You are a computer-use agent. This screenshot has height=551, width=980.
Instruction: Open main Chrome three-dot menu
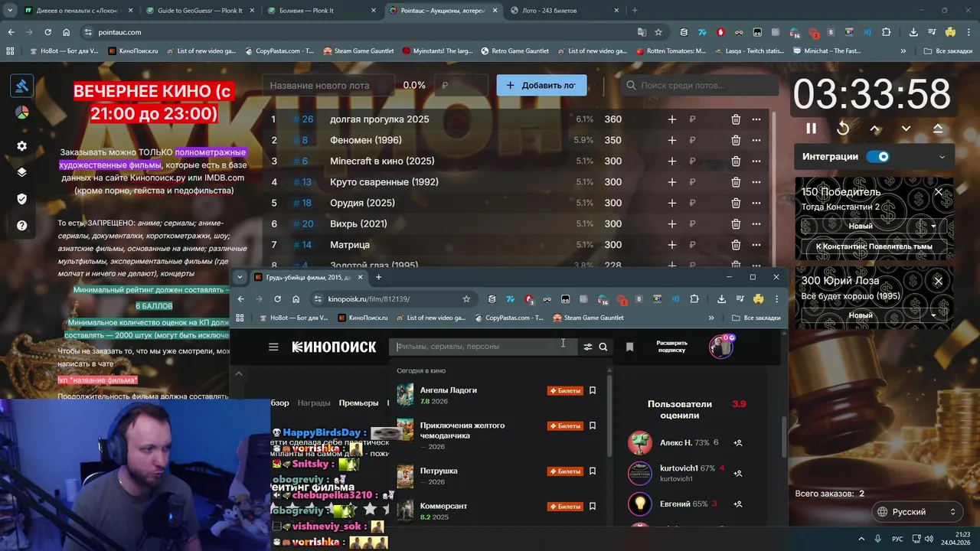click(969, 32)
